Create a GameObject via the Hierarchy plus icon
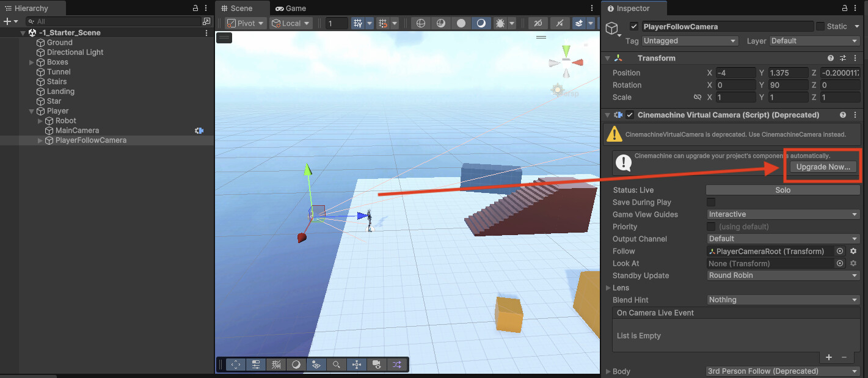868x378 pixels. [9, 21]
